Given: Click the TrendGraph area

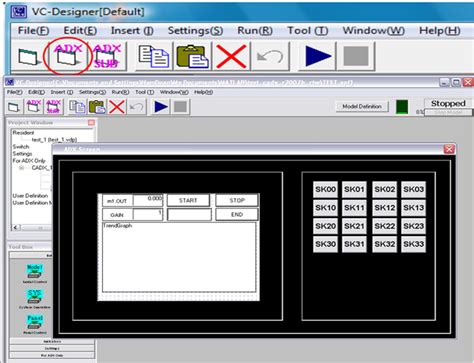Looking at the screenshot, I should [x=179, y=257].
